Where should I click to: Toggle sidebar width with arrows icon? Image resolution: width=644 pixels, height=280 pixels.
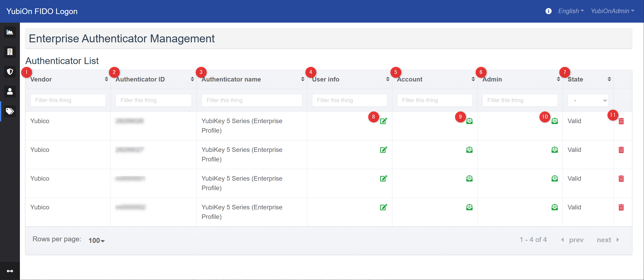point(10,271)
